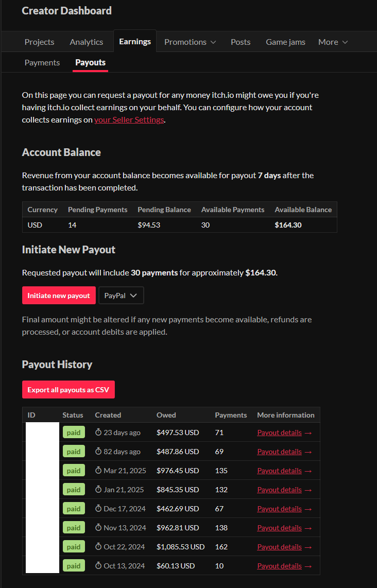This screenshot has width=377, height=588.
Task: Expand the Promotions dropdown menu
Action: click(x=190, y=42)
